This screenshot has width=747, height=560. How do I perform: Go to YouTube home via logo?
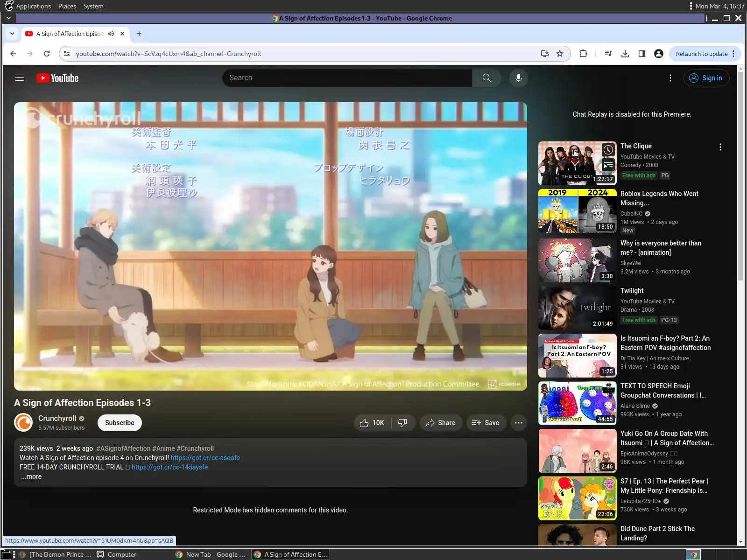(x=57, y=78)
